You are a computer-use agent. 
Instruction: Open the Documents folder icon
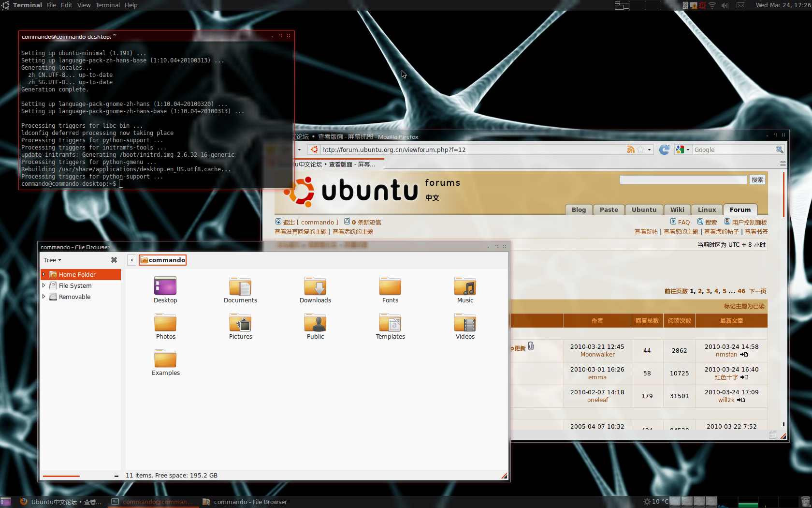(240, 286)
